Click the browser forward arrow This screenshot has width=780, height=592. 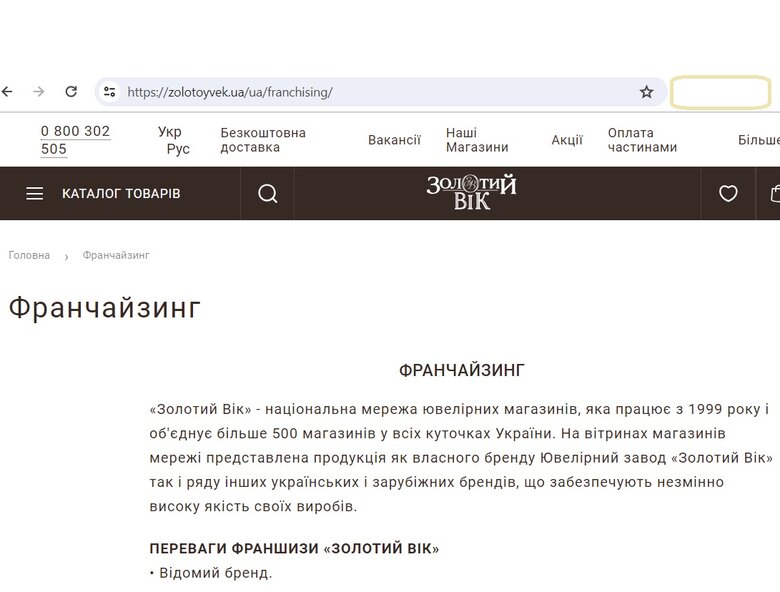pos(39,92)
